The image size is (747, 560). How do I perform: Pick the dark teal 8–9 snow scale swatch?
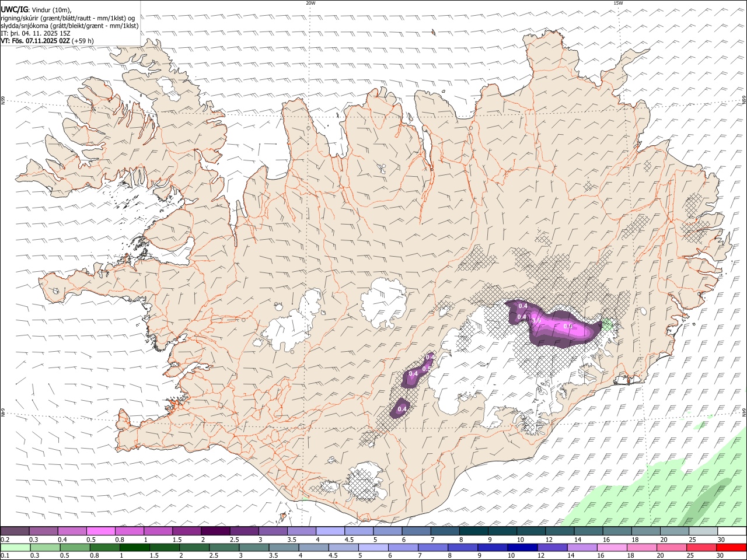[474, 531]
